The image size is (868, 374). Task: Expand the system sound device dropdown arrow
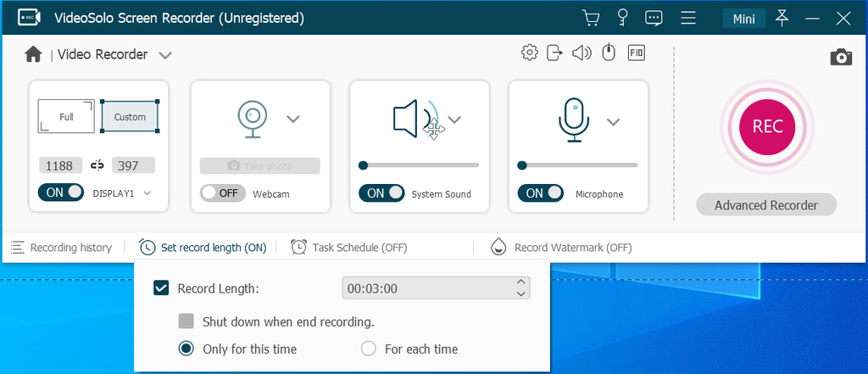pos(454,119)
